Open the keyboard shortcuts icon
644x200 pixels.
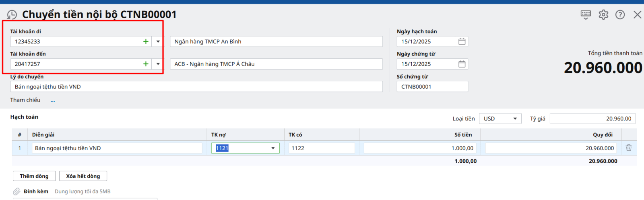pos(586,15)
